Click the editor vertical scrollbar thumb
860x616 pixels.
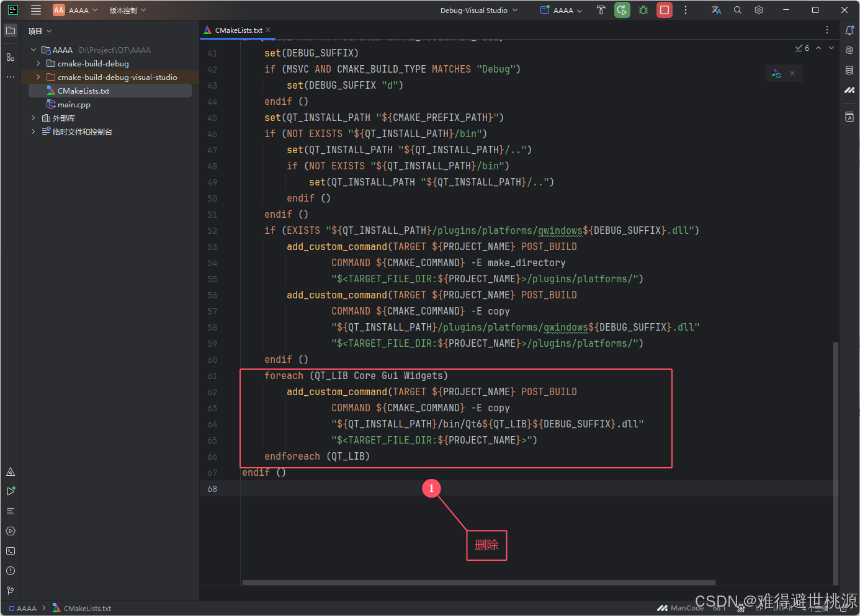pos(836,463)
